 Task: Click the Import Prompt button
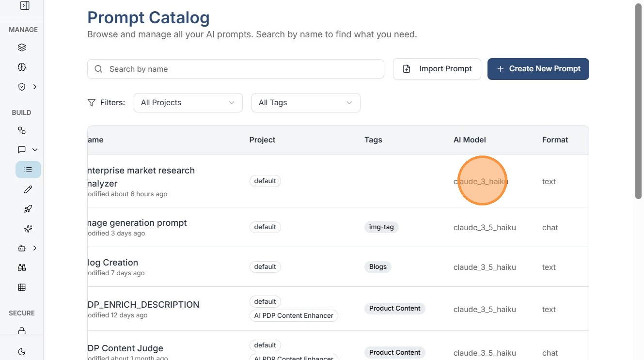click(x=437, y=69)
